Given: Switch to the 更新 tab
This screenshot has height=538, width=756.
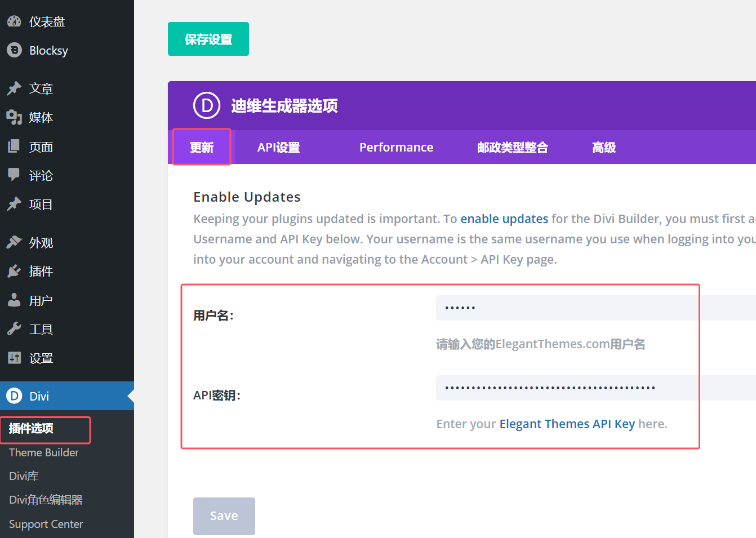Looking at the screenshot, I should tap(202, 147).
